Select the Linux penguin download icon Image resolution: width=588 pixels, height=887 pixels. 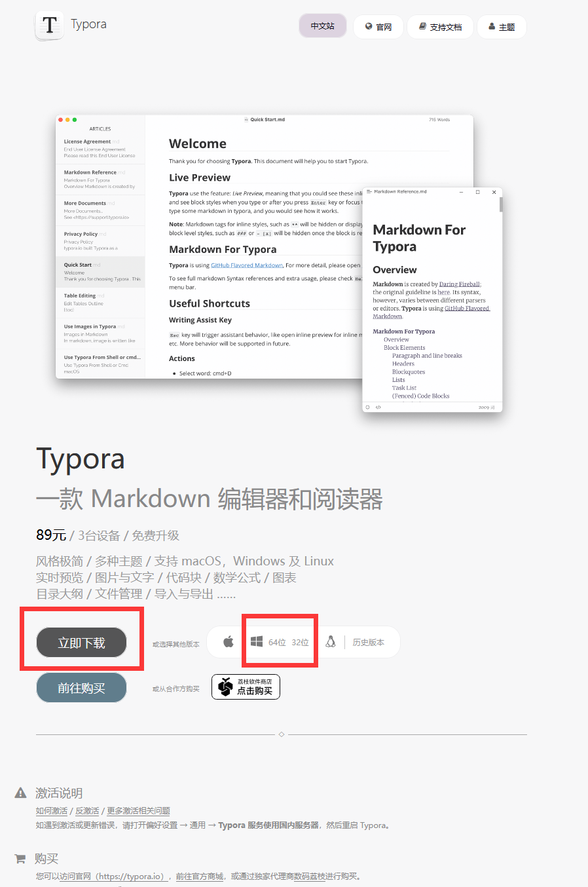click(331, 642)
